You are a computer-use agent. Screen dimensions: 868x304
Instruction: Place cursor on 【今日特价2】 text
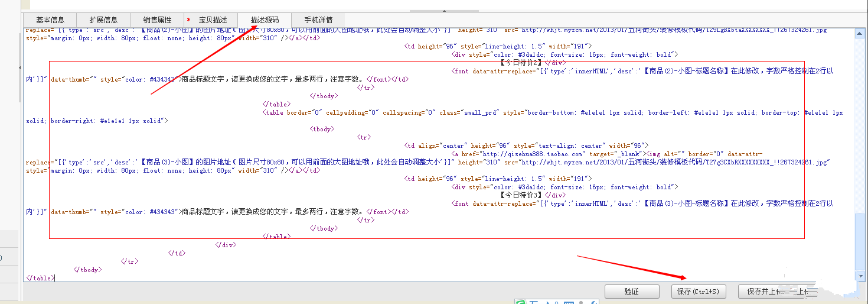pyautogui.click(x=521, y=63)
